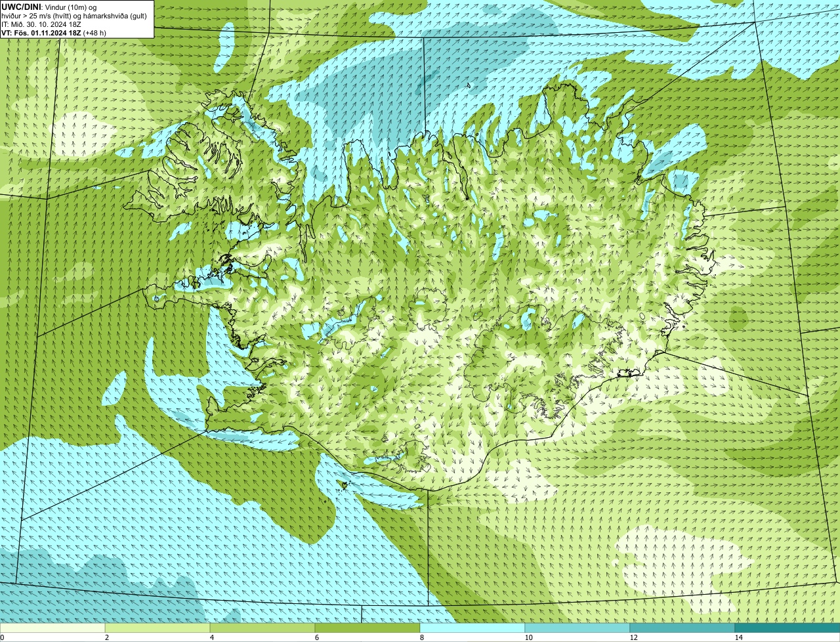Image resolution: width=840 pixels, height=642 pixels.
Task: Select the dark teal legend swatch above 14
Action: 787,628
